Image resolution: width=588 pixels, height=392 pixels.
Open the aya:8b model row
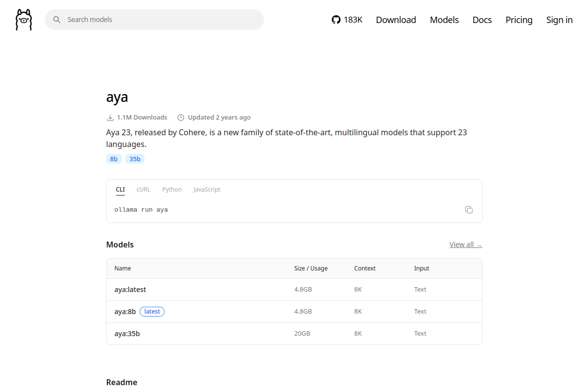tap(294, 312)
